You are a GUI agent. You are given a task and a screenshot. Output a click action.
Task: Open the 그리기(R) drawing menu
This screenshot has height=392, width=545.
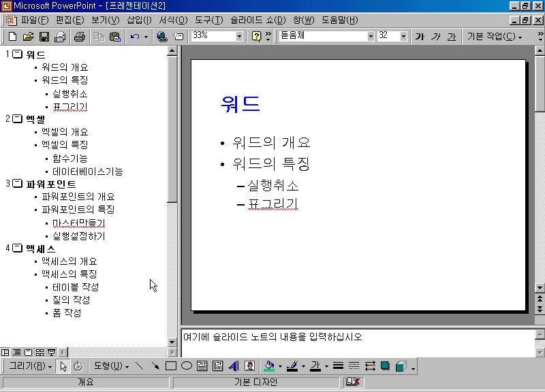point(30,366)
